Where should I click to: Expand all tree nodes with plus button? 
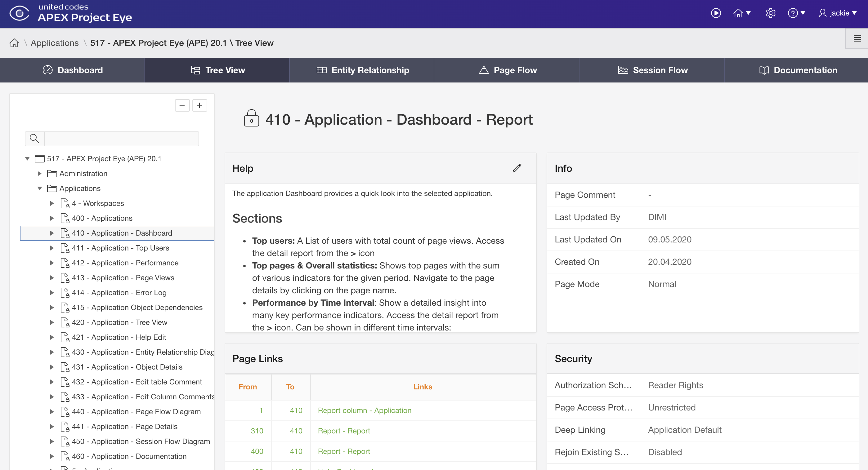[199, 105]
